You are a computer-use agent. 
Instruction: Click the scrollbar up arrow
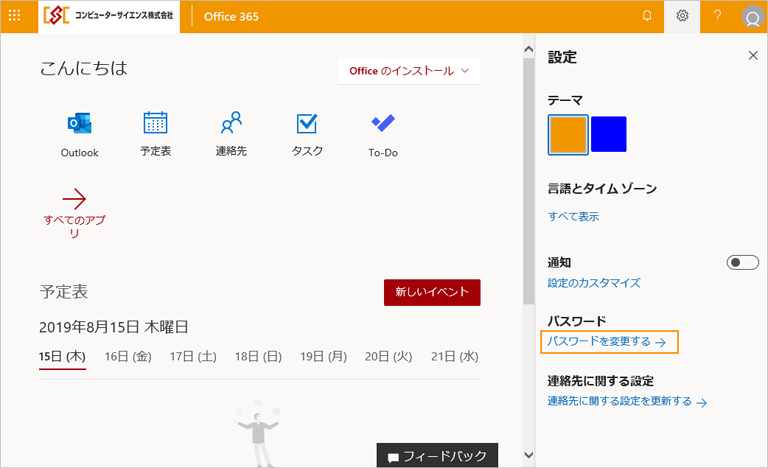pyautogui.click(x=528, y=49)
